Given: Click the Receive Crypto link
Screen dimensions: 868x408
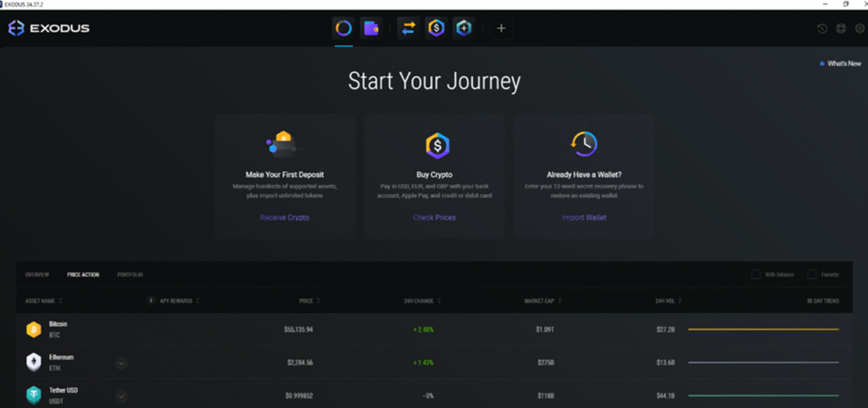Looking at the screenshot, I should tap(284, 217).
